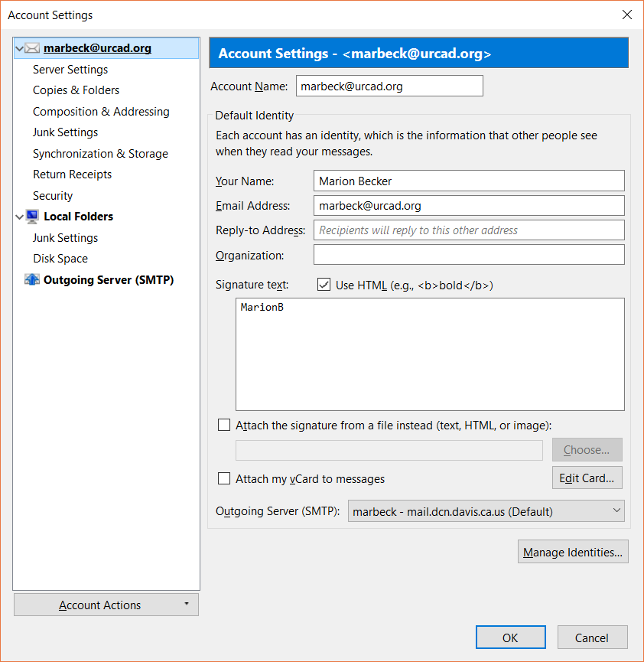Click the Local Folders computer icon

[x=32, y=217]
